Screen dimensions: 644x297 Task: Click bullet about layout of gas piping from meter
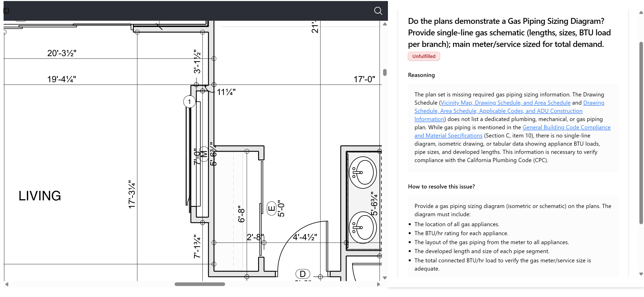click(x=492, y=242)
